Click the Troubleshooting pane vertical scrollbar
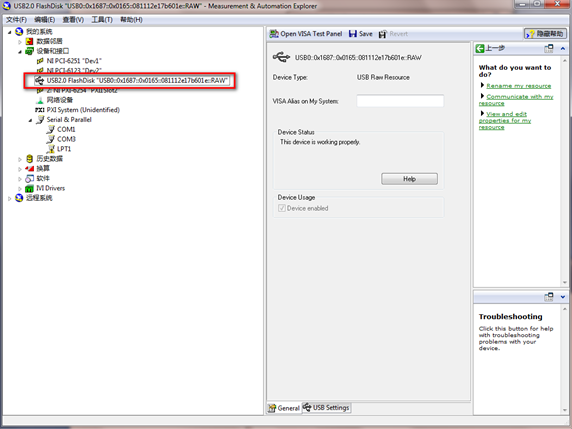Screen dimensions: 572x429 coord(565,360)
